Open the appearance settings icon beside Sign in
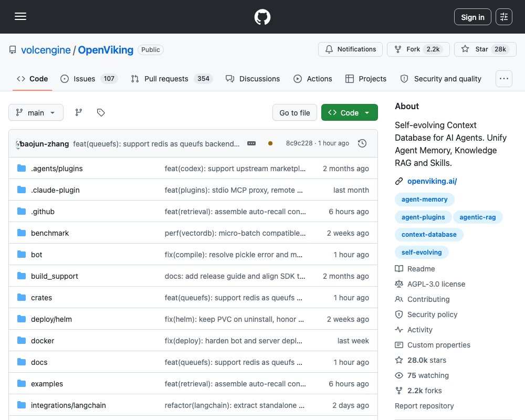The image size is (525, 420). click(x=504, y=17)
